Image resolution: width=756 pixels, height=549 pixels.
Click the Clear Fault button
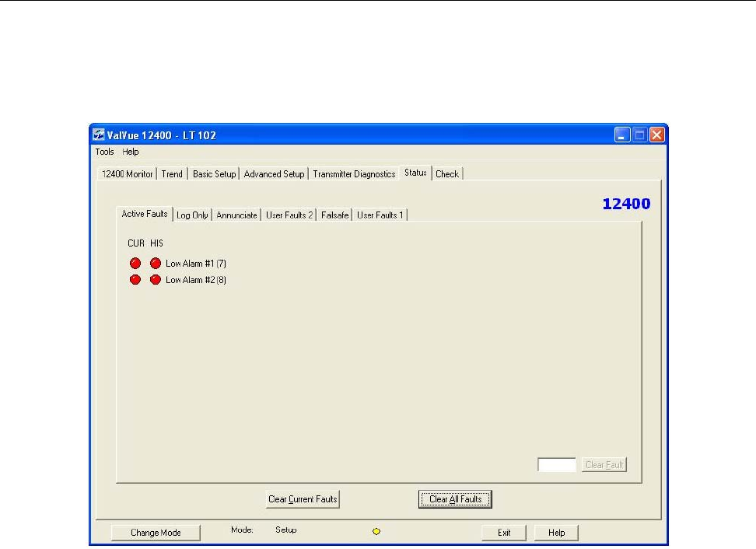click(x=604, y=465)
